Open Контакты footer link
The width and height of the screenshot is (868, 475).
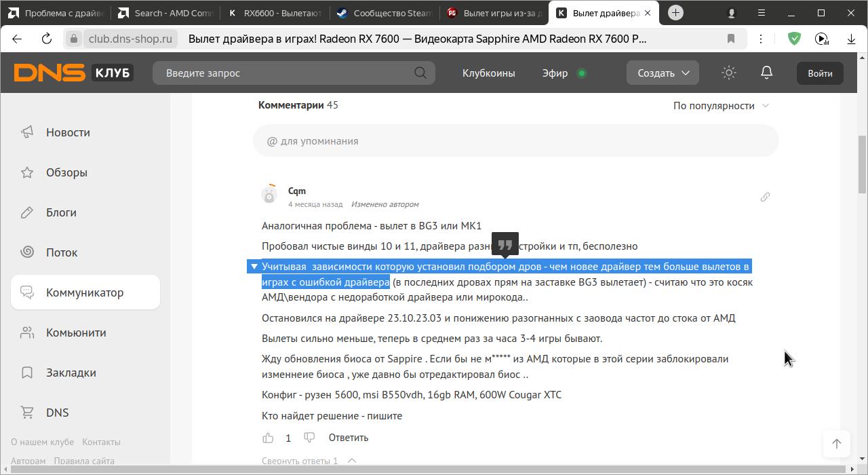(101, 442)
